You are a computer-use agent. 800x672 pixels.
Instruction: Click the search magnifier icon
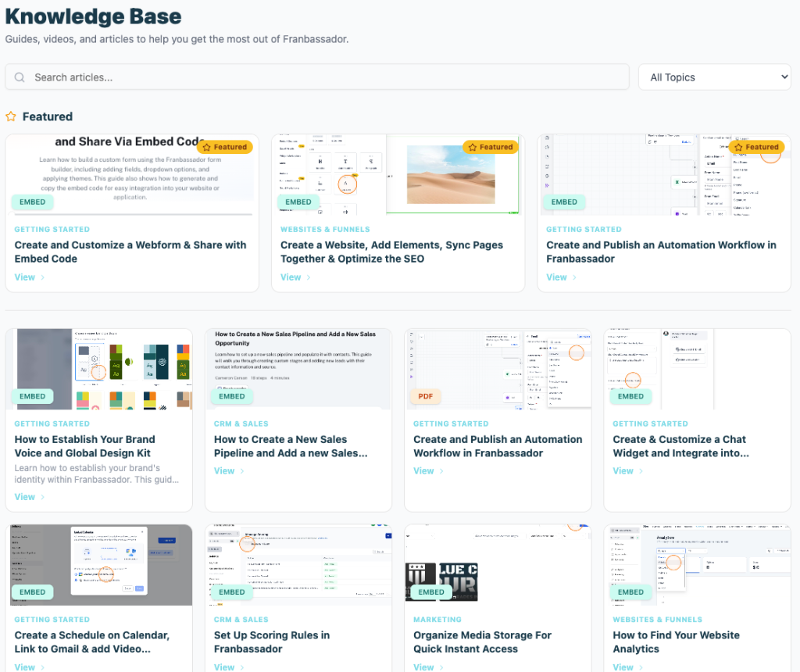[20, 77]
